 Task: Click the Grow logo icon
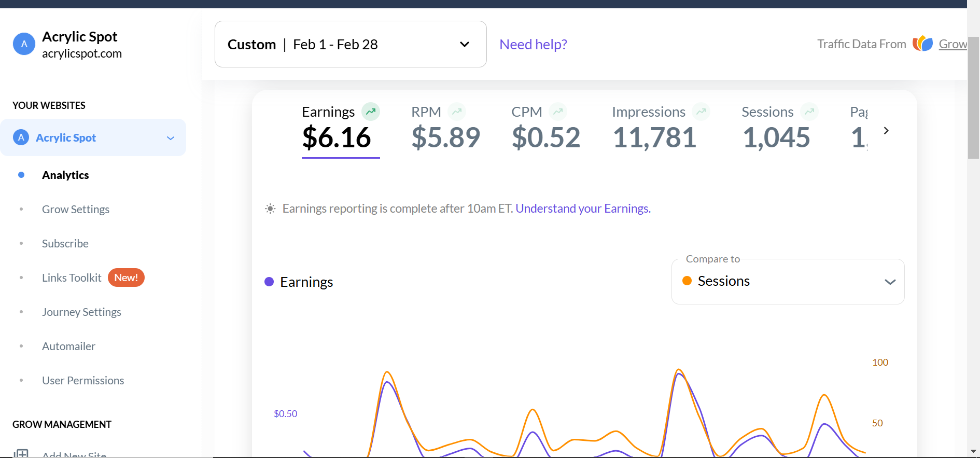pyautogui.click(x=923, y=44)
